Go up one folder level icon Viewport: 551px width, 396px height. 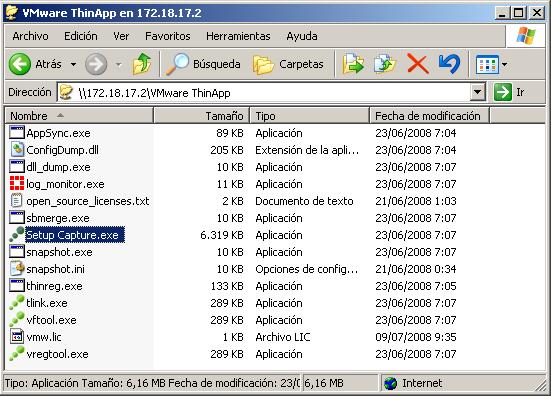[142, 64]
